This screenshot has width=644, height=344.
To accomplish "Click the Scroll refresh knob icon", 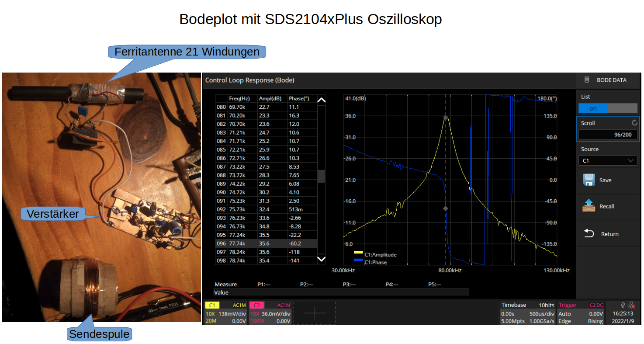I will pos(634,123).
